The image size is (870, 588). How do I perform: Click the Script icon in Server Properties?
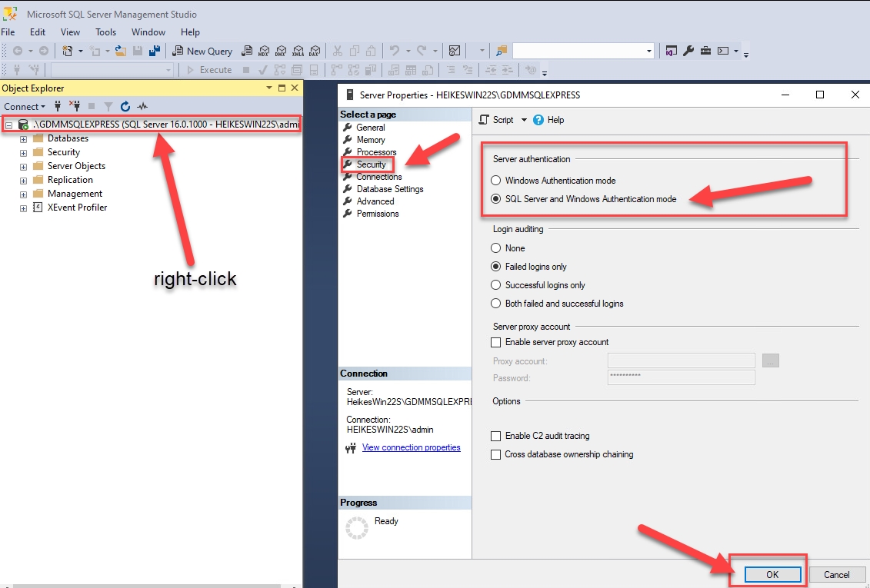(497, 120)
